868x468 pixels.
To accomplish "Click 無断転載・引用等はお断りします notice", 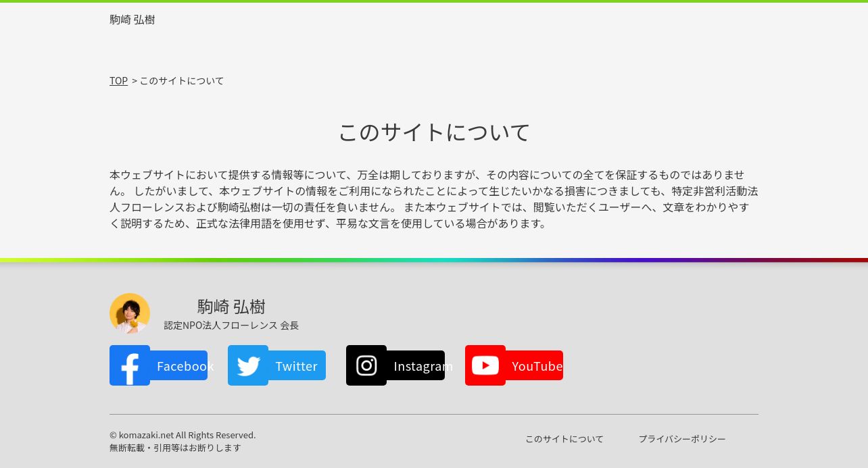I will tap(175, 448).
